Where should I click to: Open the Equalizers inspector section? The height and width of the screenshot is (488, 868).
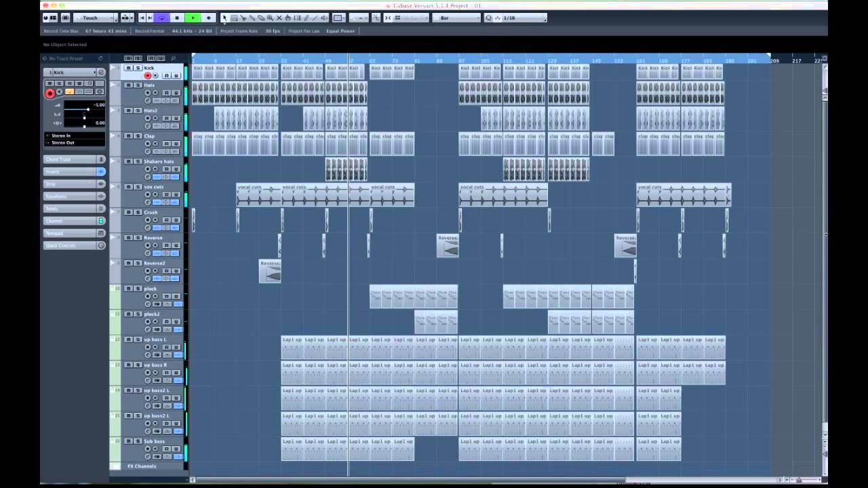tap(70, 197)
